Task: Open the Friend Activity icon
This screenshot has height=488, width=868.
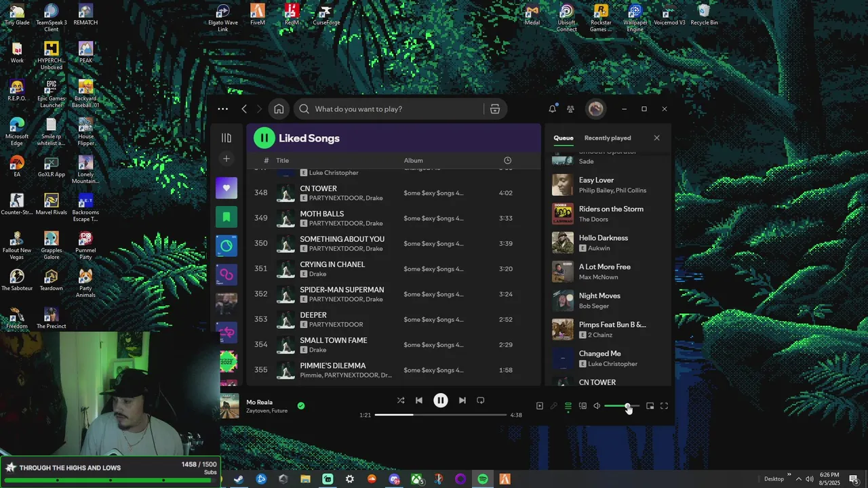Action: coord(570,108)
